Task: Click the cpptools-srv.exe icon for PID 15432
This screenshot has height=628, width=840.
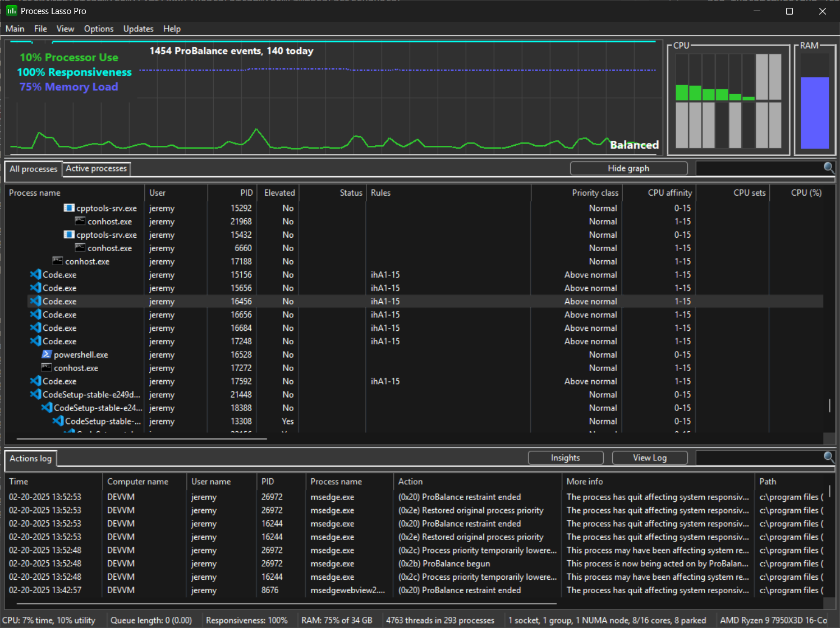Action: click(69, 234)
